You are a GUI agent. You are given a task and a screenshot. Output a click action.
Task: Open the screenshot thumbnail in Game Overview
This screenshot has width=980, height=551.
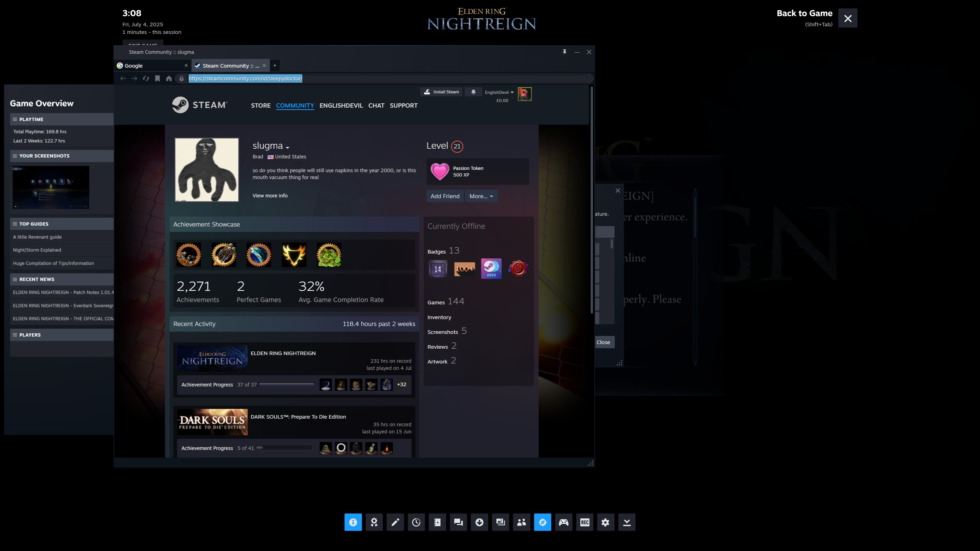pyautogui.click(x=51, y=187)
